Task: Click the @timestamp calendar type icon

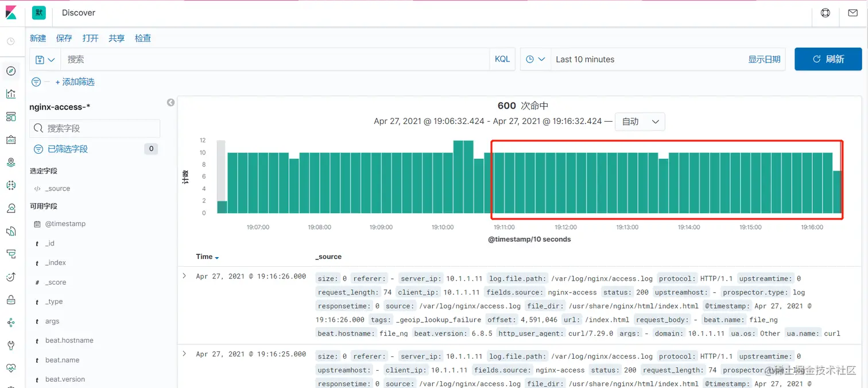Action: [37, 224]
